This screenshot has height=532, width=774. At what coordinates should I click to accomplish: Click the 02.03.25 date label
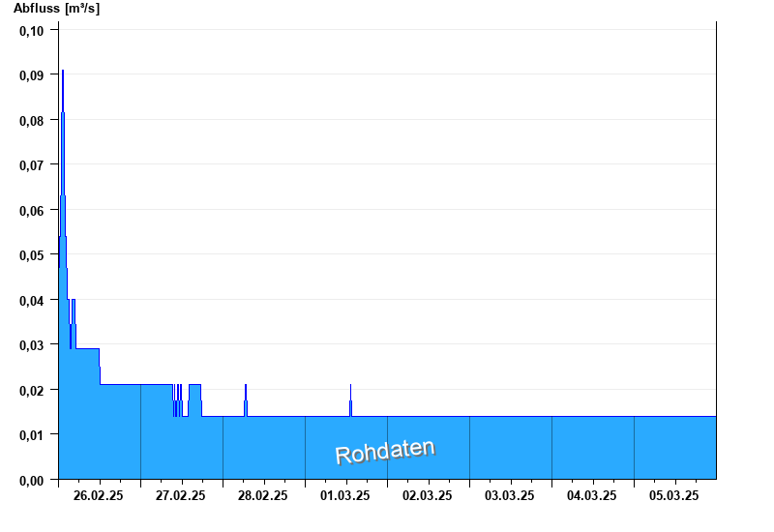coord(427,495)
